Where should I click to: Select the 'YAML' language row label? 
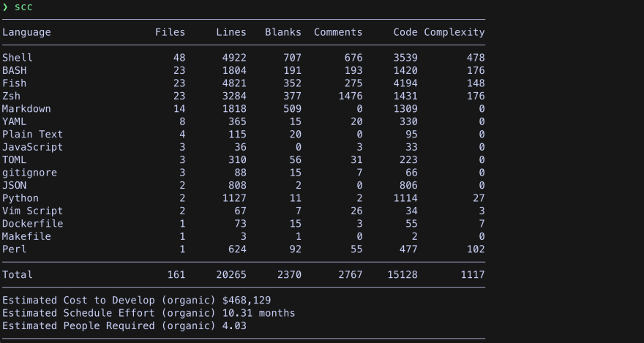(15, 121)
